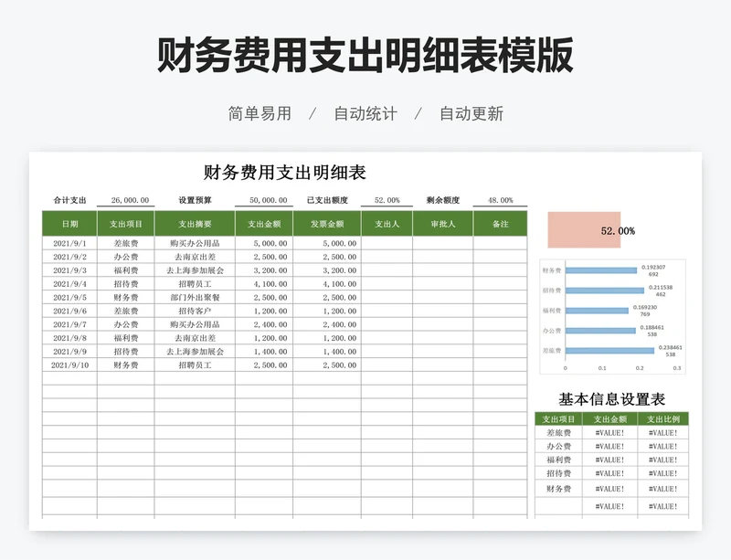Select the 办公费 bar in the chart

click(x=600, y=331)
